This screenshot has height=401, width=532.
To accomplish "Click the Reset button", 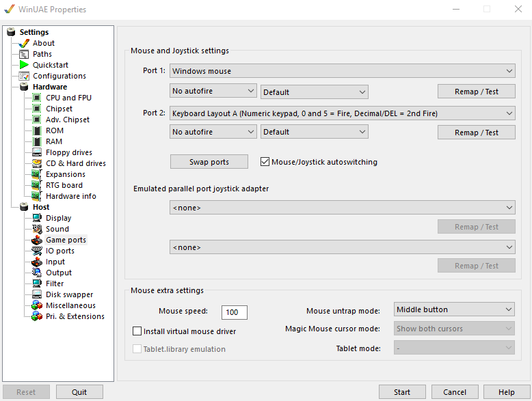I will tap(26, 392).
